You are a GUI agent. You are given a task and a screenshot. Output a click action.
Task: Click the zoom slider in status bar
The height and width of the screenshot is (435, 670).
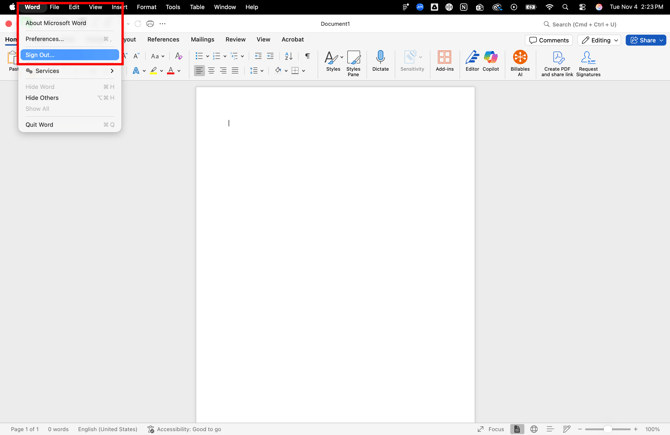point(607,429)
